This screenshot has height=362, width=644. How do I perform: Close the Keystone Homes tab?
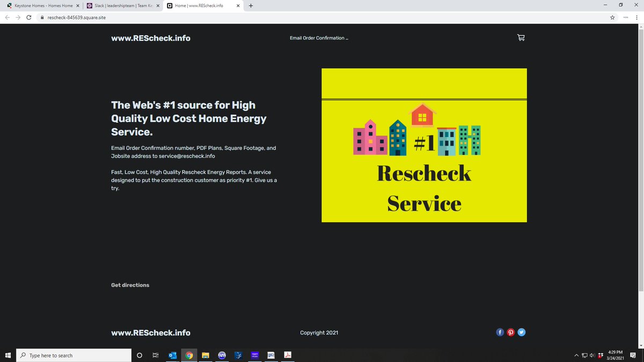[77, 5]
